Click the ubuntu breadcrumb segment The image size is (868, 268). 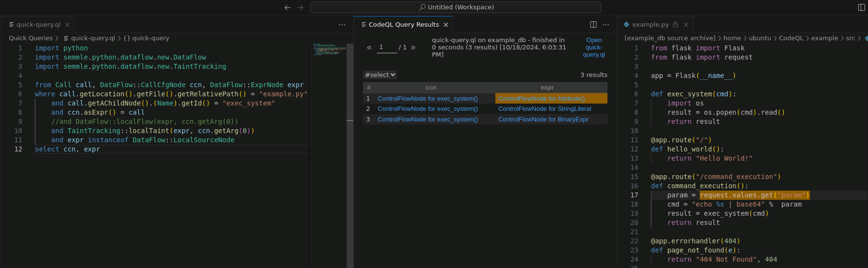[760, 38]
